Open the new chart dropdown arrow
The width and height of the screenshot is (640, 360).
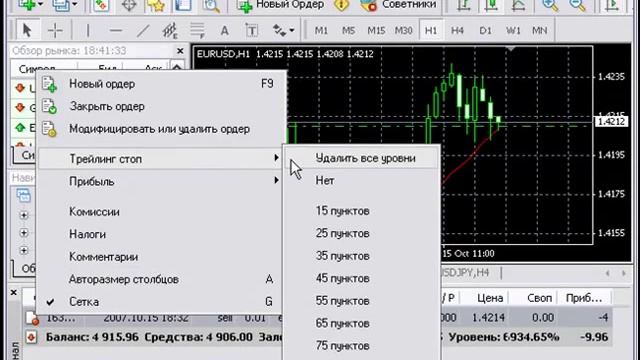pyautogui.click(x=41, y=5)
